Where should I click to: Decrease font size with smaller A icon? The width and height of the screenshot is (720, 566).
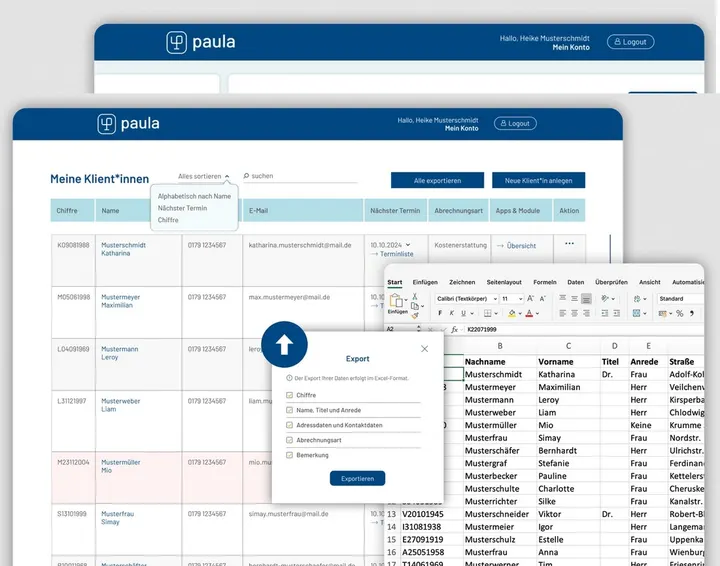coord(543,298)
